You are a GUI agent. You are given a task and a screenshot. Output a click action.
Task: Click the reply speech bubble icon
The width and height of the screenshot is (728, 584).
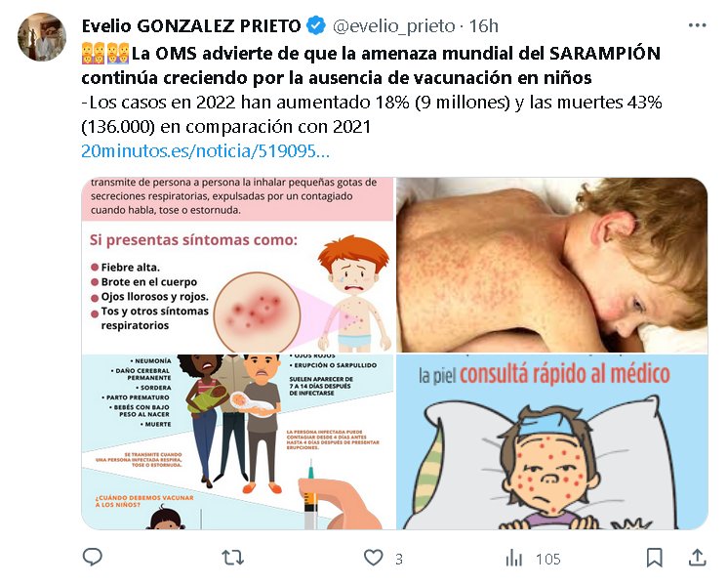(x=92, y=557)
